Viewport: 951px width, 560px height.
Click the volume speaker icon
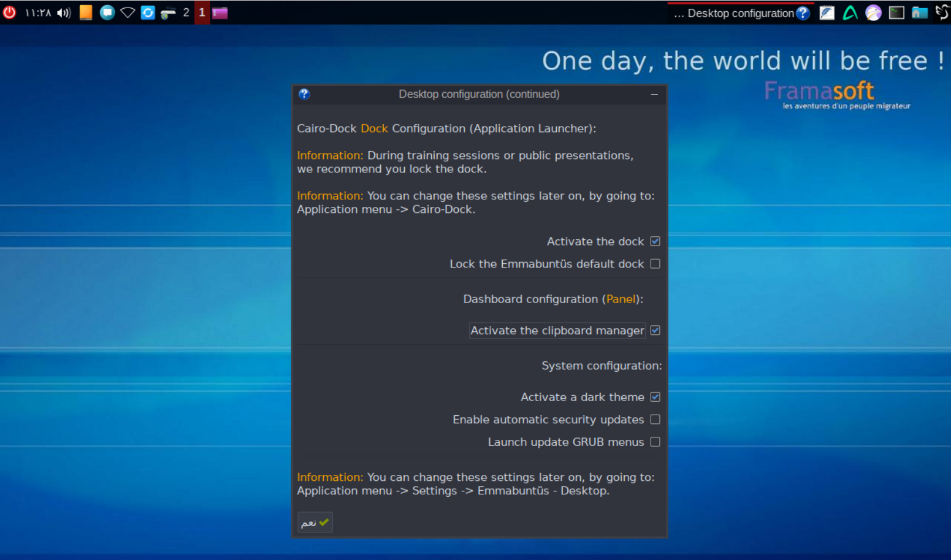(x=63, y=13)
